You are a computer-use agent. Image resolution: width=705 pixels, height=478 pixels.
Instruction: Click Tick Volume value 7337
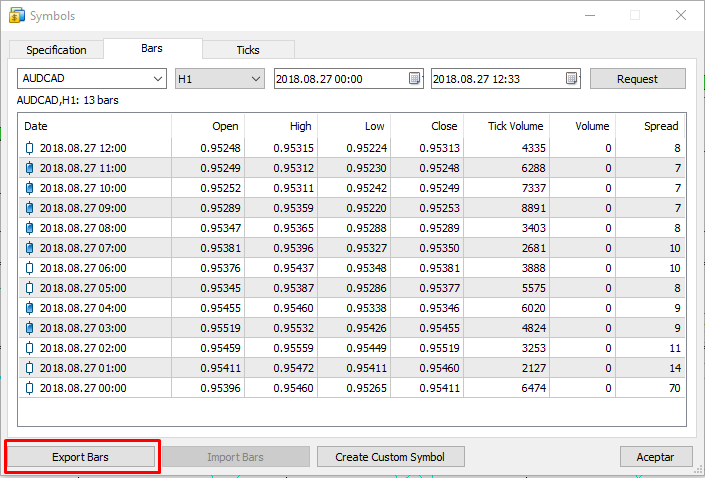[534, 188]
